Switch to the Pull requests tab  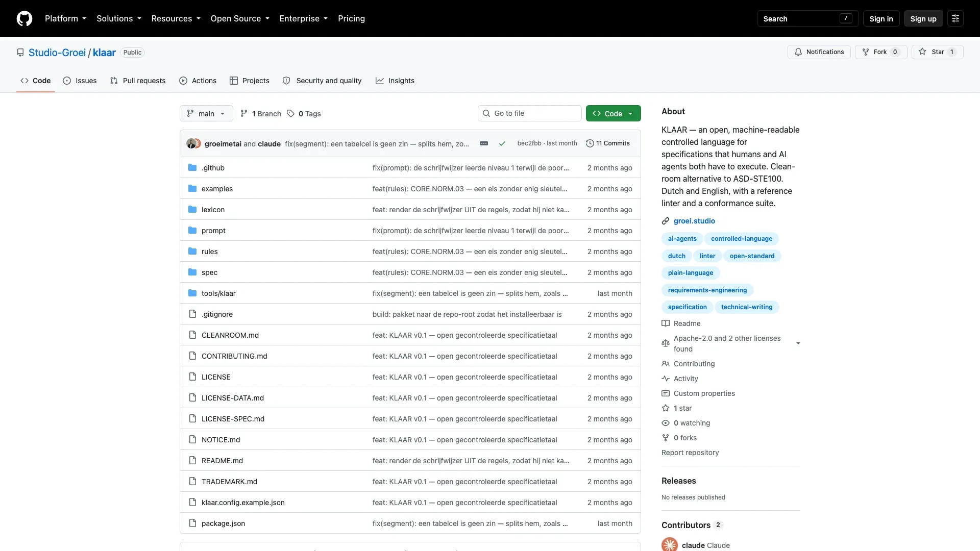click(138, 81)
